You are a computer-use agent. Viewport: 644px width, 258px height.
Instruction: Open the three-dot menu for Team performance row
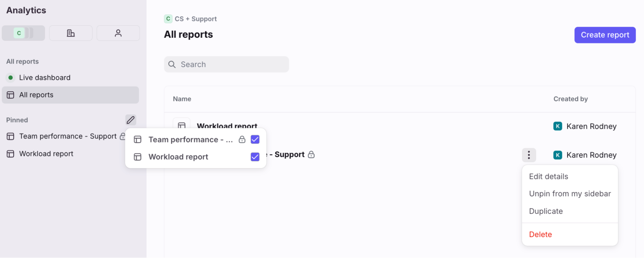(529, 155)
